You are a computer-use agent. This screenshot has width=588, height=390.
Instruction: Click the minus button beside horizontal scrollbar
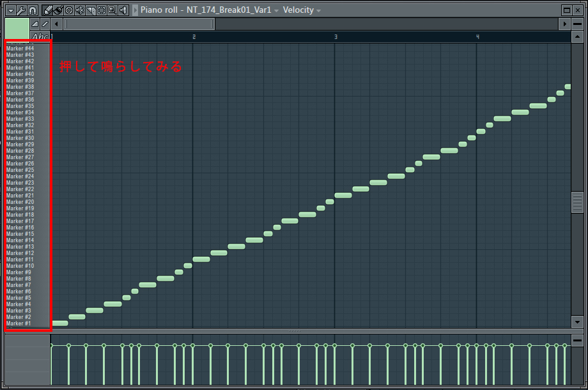[578, 24]
